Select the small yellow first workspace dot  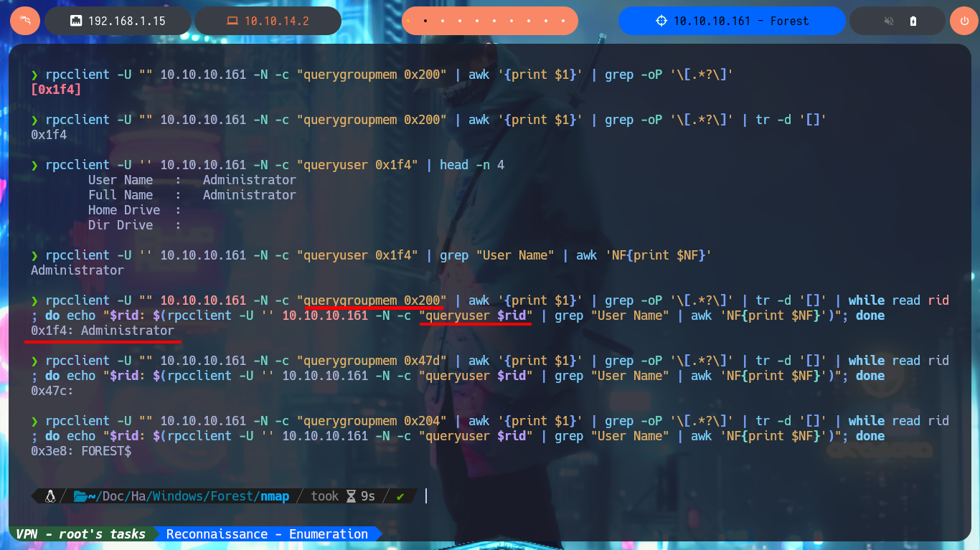click(408, 21)
